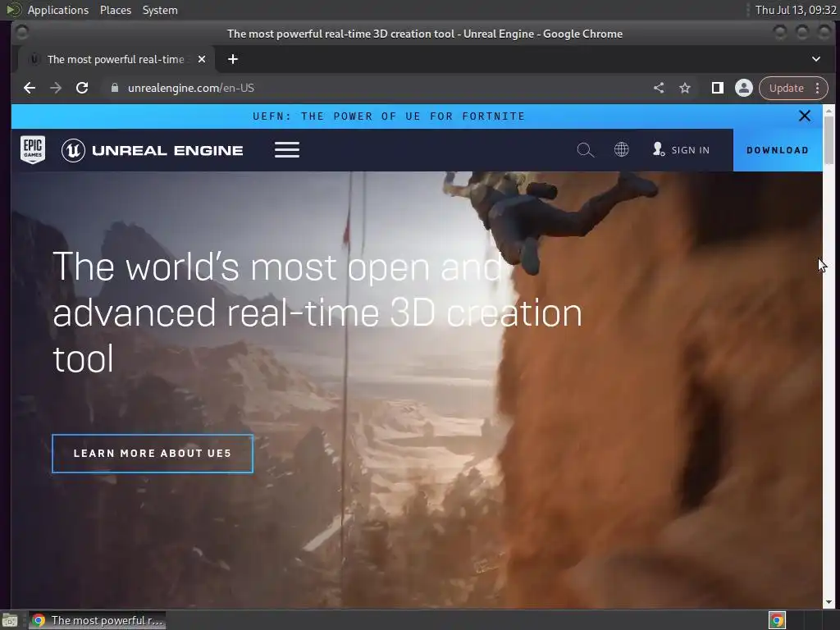Click the hero headline text
This screenshot has height=630, width=840.
pos(317,313)
